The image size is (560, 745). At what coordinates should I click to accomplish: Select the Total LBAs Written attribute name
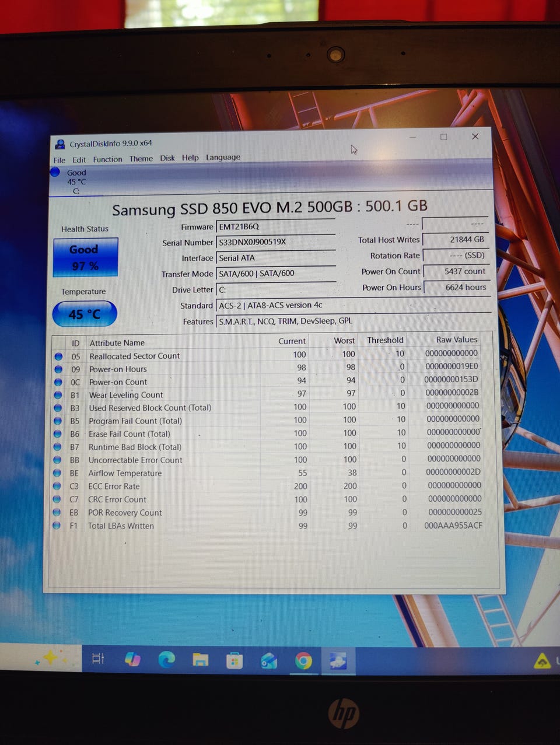(121, 526)
